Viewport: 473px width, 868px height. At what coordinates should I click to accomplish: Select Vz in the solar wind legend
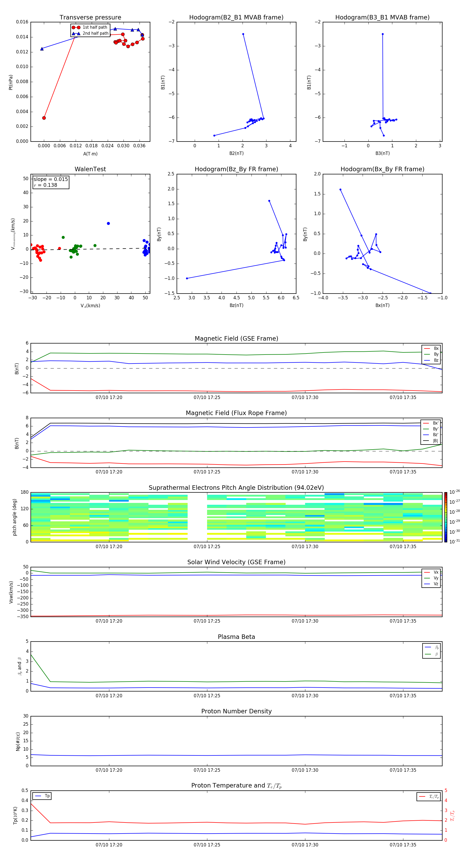click(431, 584)
